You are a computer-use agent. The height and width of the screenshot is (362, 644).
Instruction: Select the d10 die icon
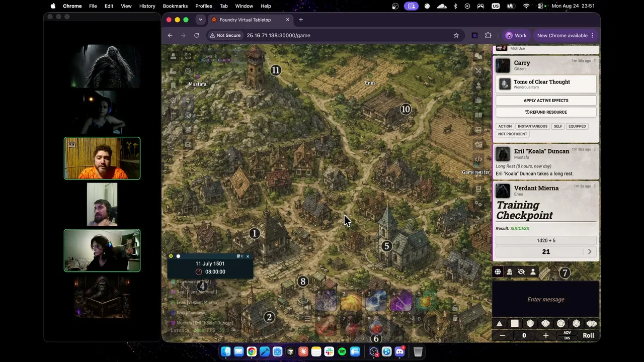point(545,324)
